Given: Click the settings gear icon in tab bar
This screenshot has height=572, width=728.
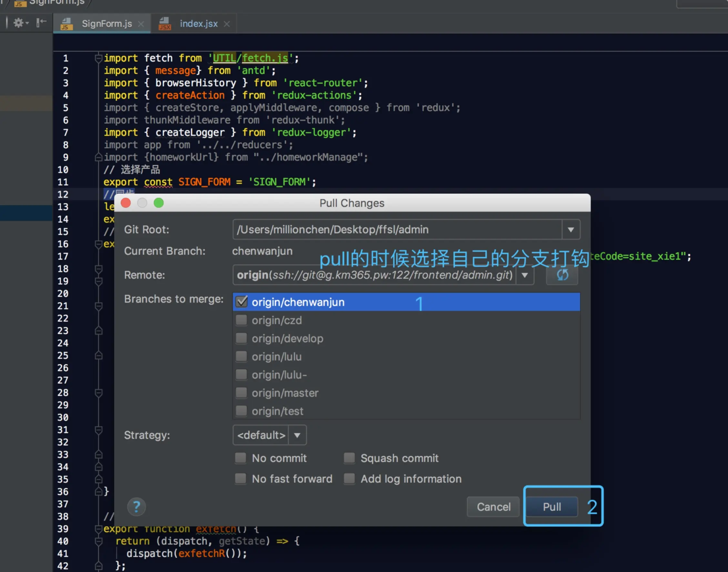Looking at the screenshot, I should pos(19,23).
